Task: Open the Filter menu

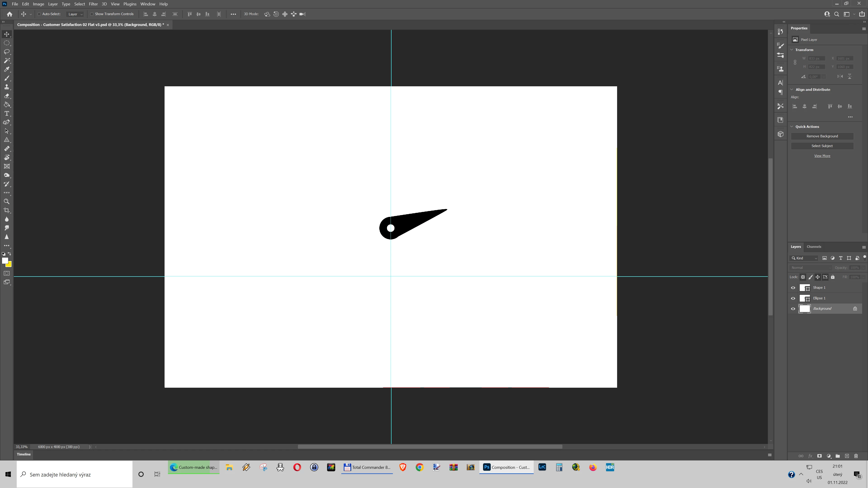Action: (x=93, y=4)
